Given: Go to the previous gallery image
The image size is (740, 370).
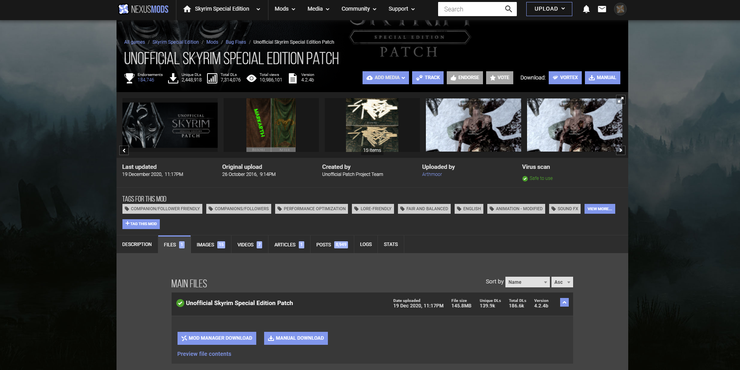Looking at the screenshot, I should (x=124, y=151).
